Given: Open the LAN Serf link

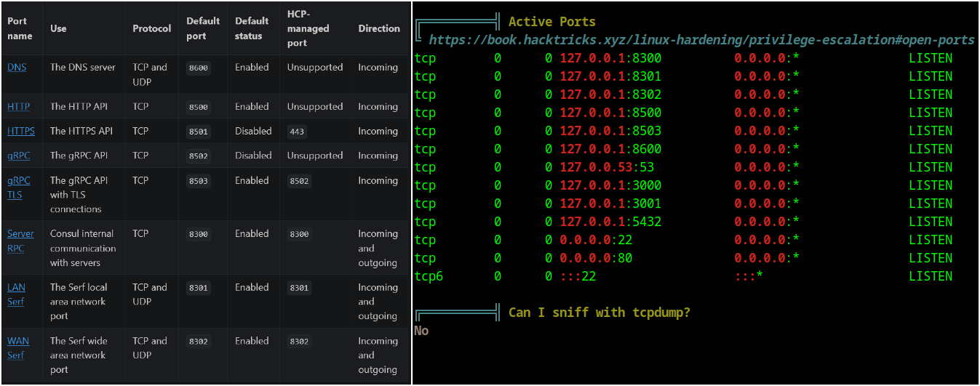Looking at the screenshot, I should pos(16,294).
